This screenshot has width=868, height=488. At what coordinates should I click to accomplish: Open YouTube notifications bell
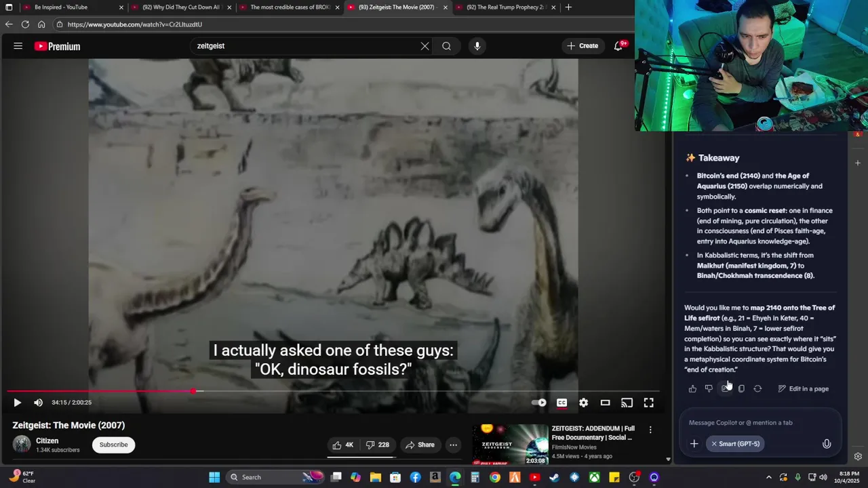(619, 46)
